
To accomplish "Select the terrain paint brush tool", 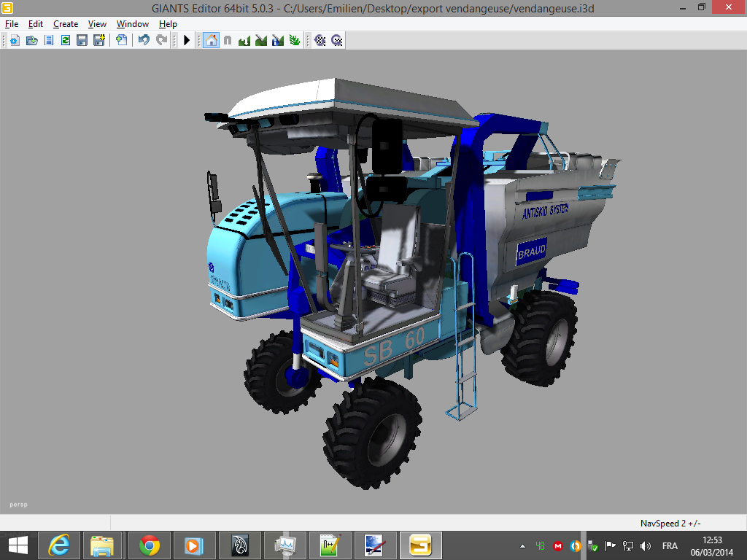I will click(261, 41).
